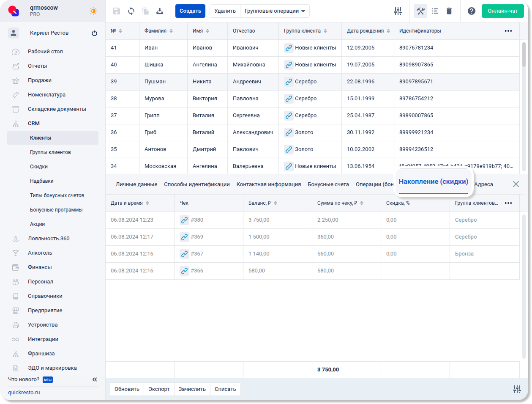
Task: Click the download icon in top toolbar
Action: (x=160, y=11)
